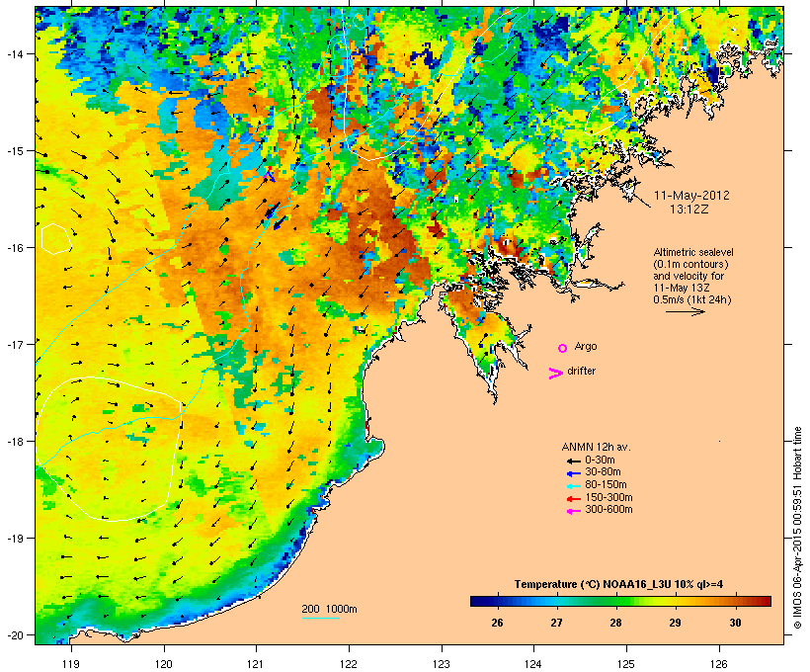Click the latitude axis label -16

(14, 248)
